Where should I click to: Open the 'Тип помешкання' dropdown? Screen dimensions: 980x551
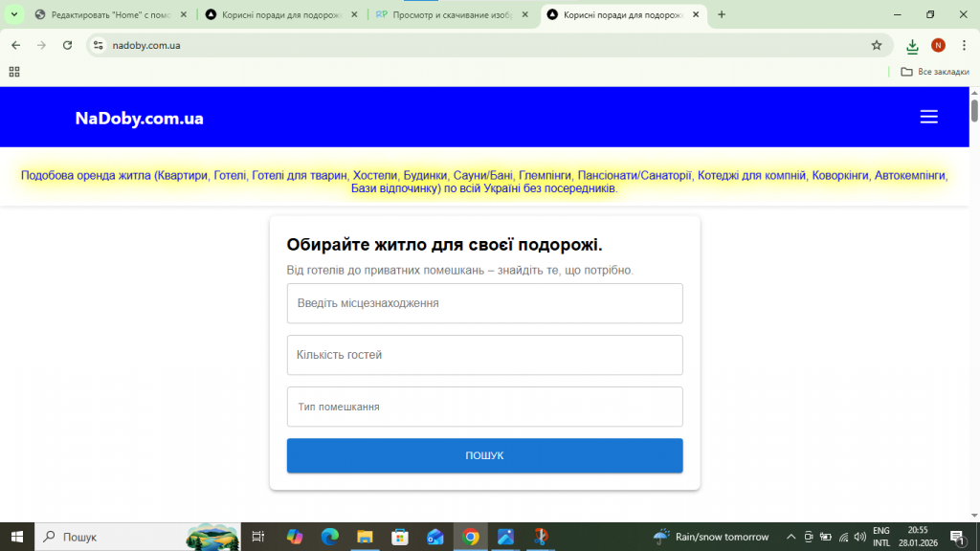(484, 407)
